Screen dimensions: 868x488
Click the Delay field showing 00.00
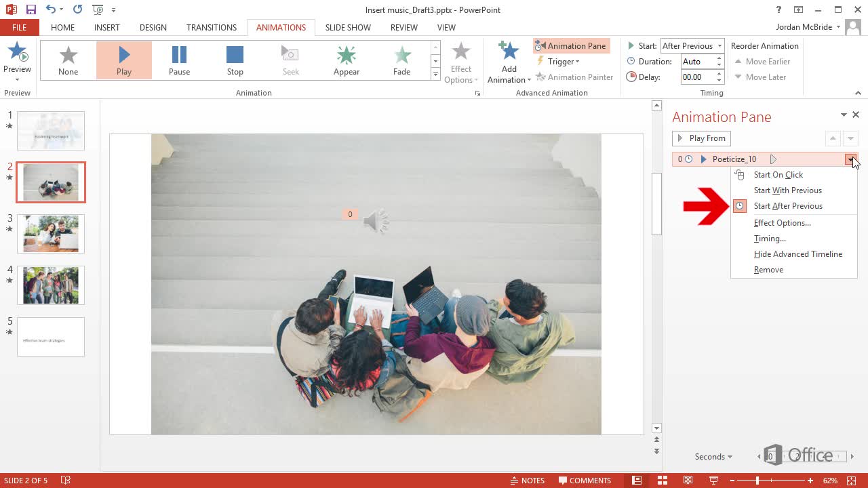[x=698, y=77]
